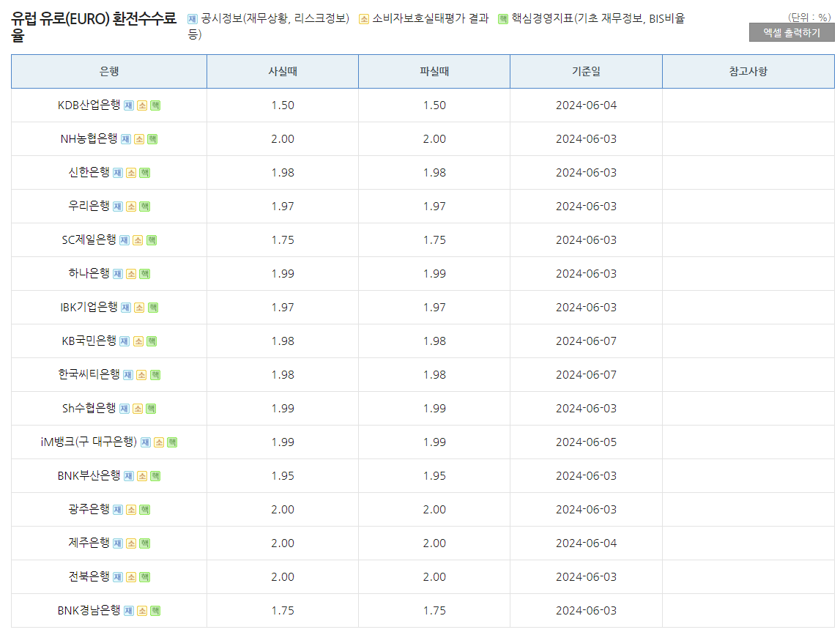Click the 핵 icon for IBK기업은행
The height and width of the screenshot is (635, 840).
click(x=152, y=307)
